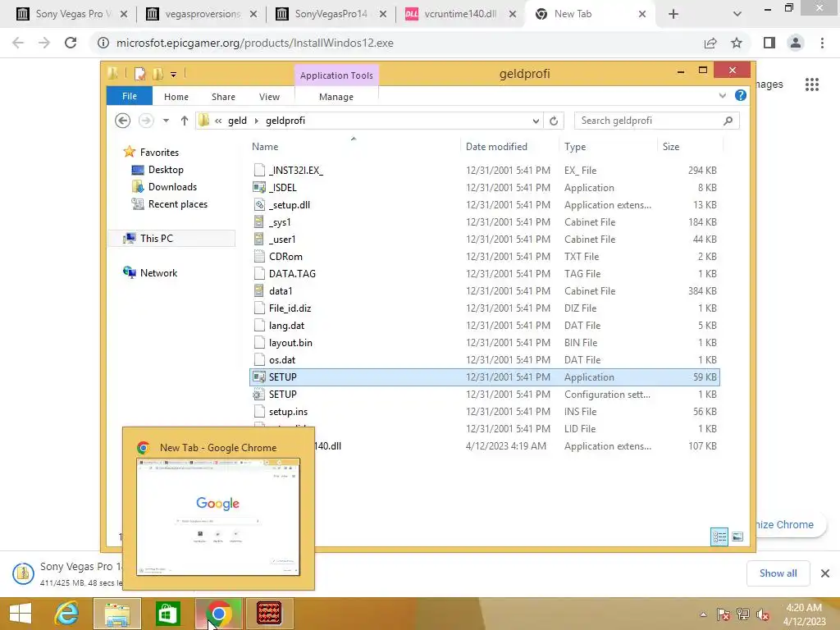This screenshot has height=630, width=840.
Task: Open the Customize Quick Access Toolbar dropdown
Action: pyautogui.click(x=174, y=75)
